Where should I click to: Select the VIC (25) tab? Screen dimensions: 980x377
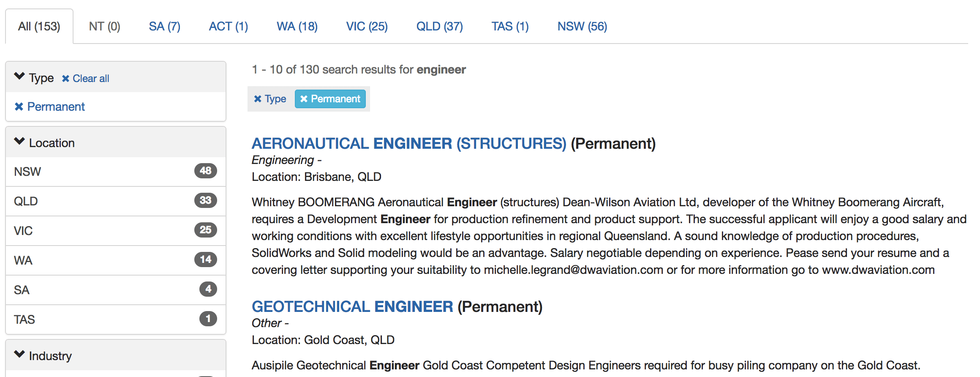pyautogui.click(x=367, y=27)
